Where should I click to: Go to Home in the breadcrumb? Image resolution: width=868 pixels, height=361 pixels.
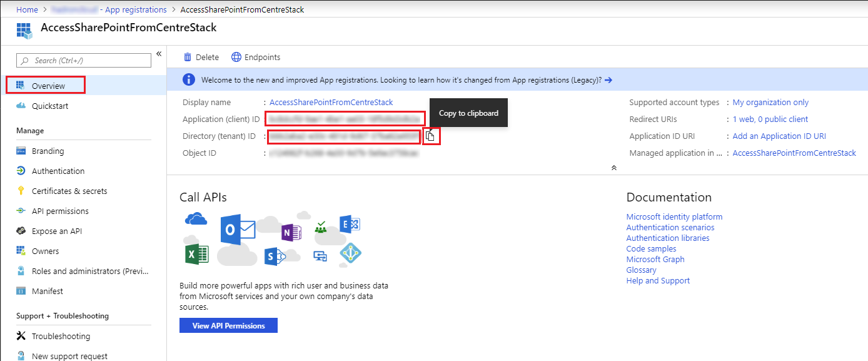click(x=27, y=9)
